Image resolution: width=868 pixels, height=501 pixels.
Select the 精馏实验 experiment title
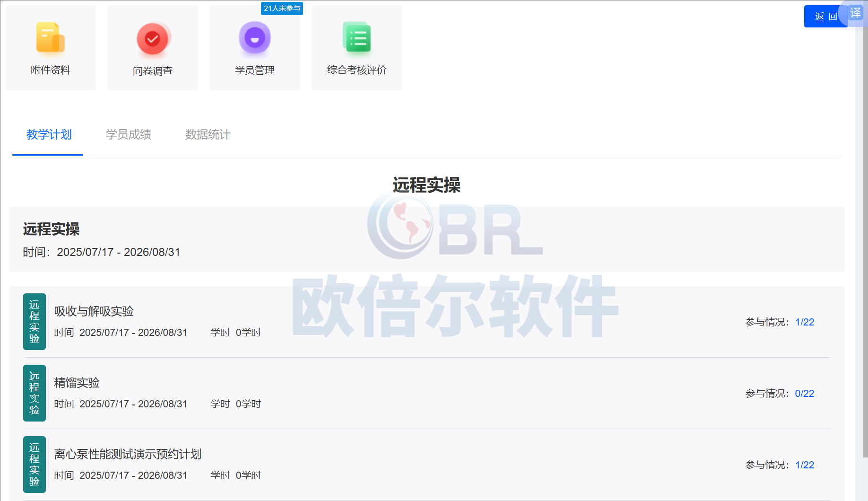pos(77,383)
